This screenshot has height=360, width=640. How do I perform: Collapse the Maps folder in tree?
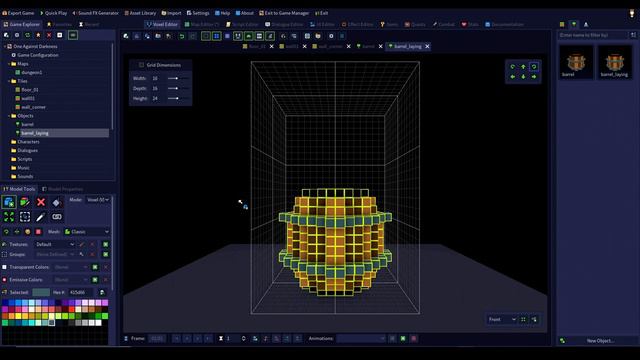[9, 64]
